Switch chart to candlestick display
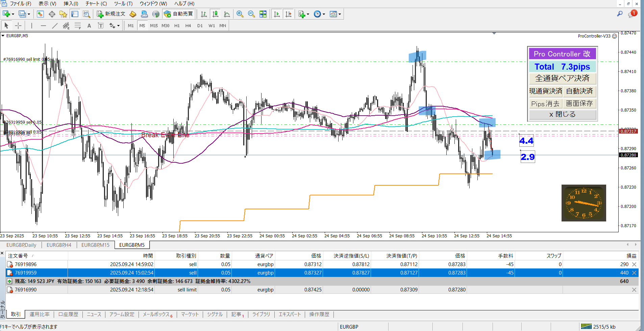This screenshot has height=331, width=644. 215,14
